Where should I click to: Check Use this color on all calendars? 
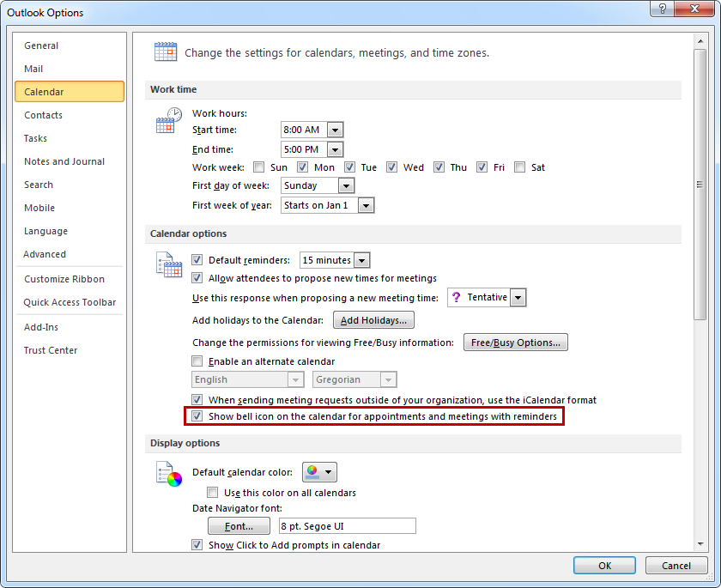[213, 493]
